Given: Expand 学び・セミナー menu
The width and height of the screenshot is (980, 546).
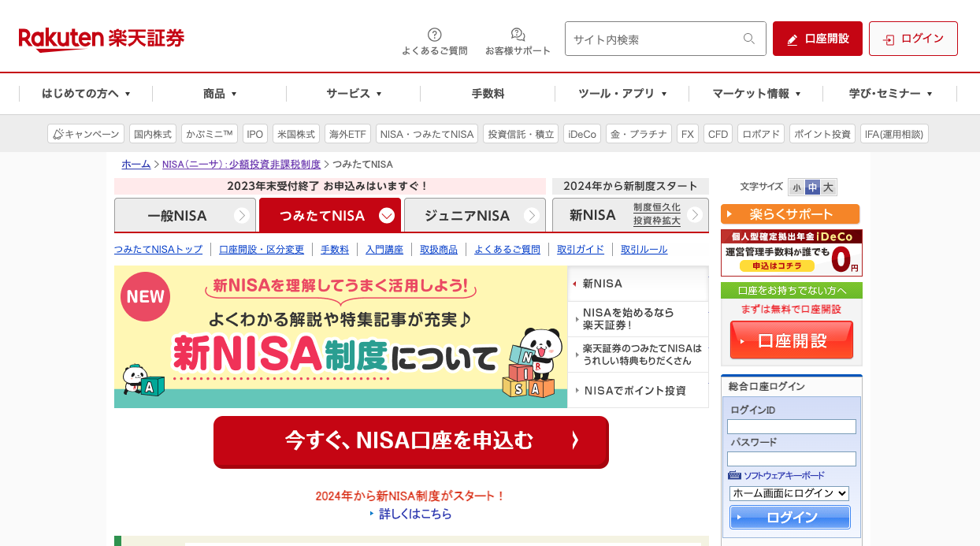Looking at the screenshot, I should pos(890,93).
